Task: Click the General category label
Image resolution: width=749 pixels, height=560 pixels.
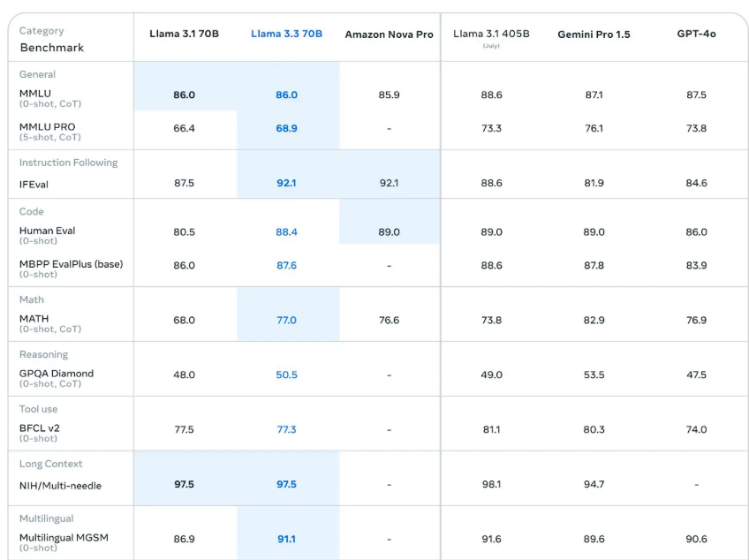Action: [x=37, y=75]
